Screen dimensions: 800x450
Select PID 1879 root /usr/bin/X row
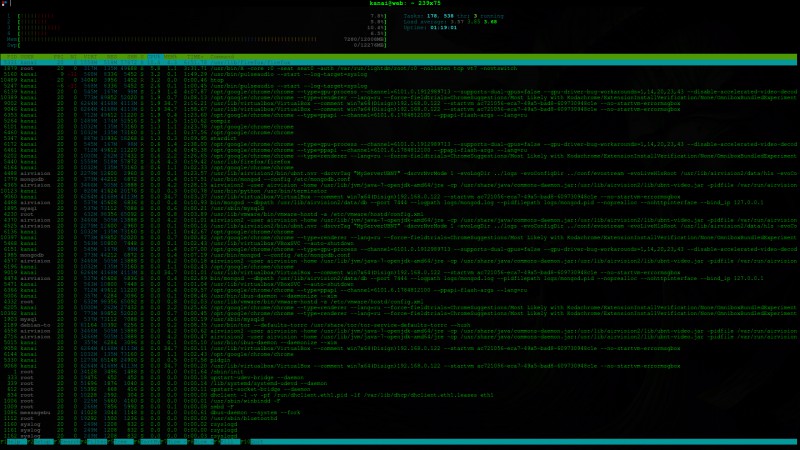(398, 68)
